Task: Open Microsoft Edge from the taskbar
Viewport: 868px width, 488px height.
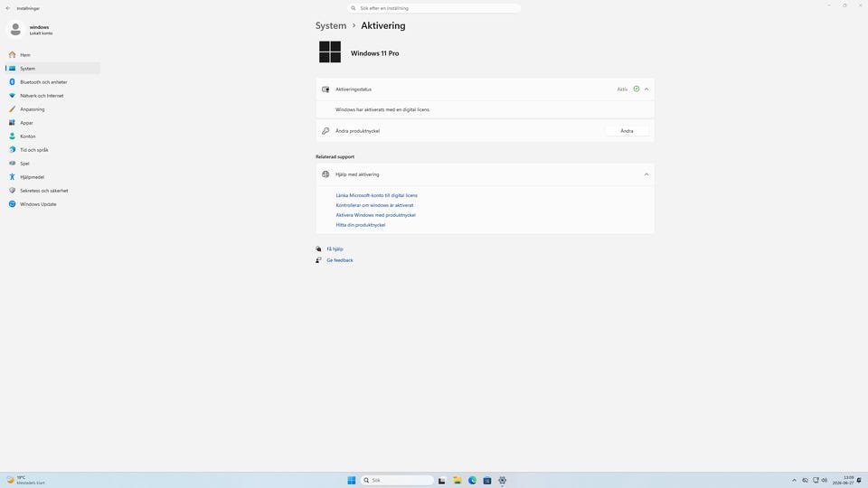Action: point(472,480)
